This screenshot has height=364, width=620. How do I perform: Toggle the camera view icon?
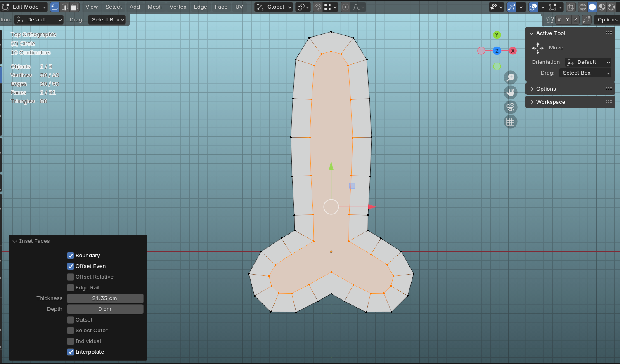[511, 107]
